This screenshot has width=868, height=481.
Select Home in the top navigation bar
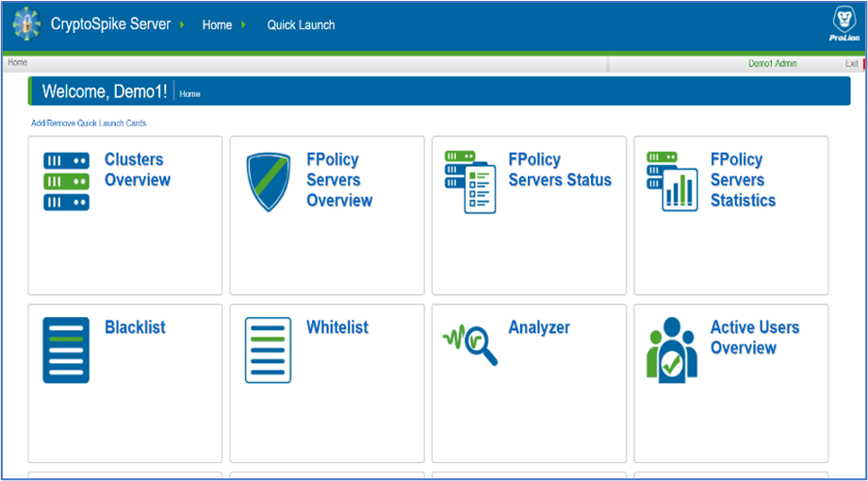click(x=217, y=25)
